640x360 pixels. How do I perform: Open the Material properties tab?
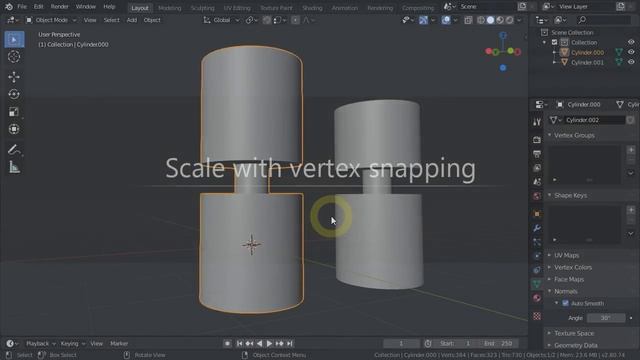(537, 298)
